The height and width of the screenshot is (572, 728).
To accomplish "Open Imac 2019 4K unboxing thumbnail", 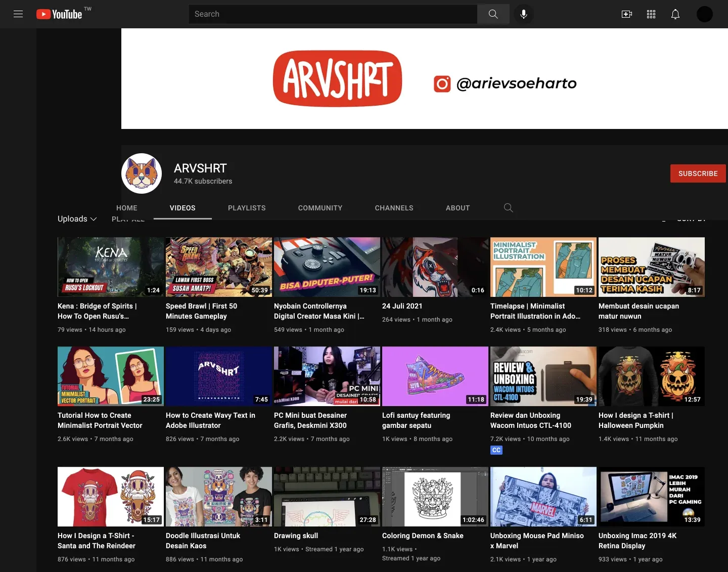I will coord(652,497).
